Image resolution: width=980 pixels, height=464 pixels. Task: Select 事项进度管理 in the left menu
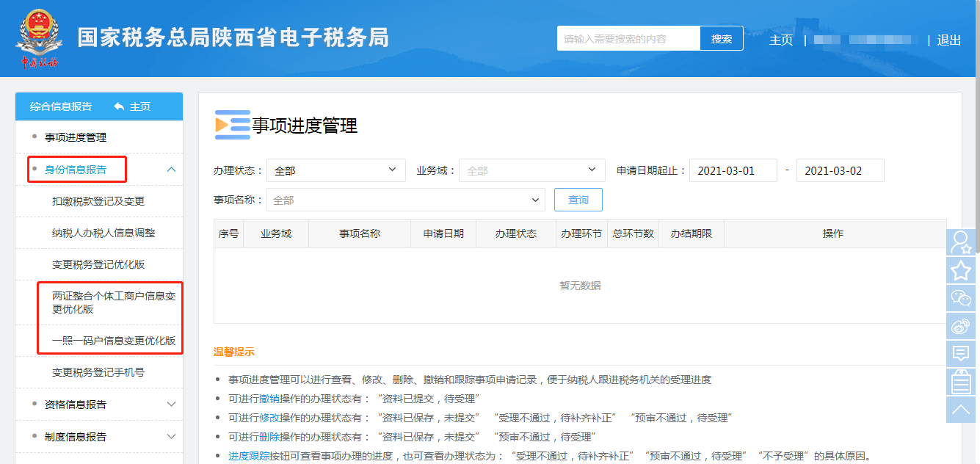(76, 137)
